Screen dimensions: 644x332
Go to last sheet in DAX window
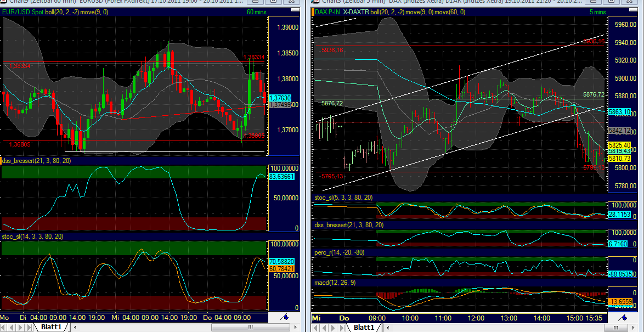pyautogui.click(x=341, y=328)
